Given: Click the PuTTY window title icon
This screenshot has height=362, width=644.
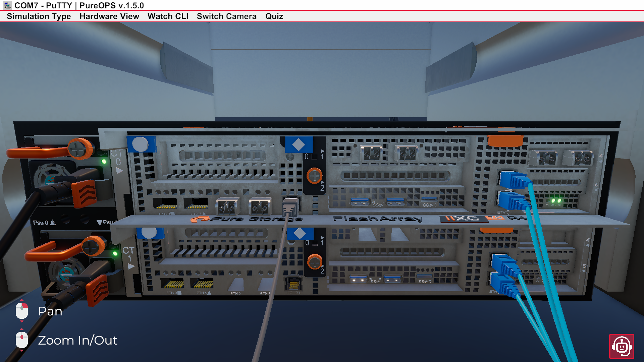Looking at the screenshot, I should 7,5.
